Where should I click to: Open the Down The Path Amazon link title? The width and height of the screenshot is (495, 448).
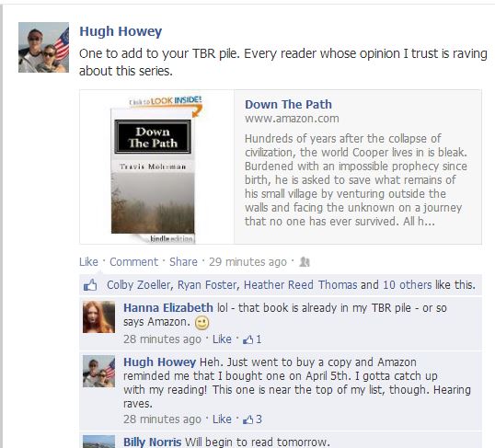[289, 104]
